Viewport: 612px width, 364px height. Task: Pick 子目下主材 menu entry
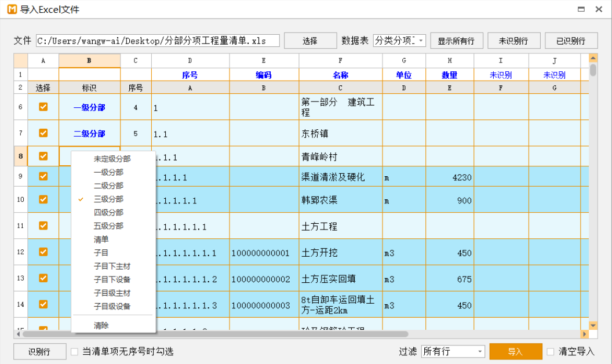(x=112, y=266)
